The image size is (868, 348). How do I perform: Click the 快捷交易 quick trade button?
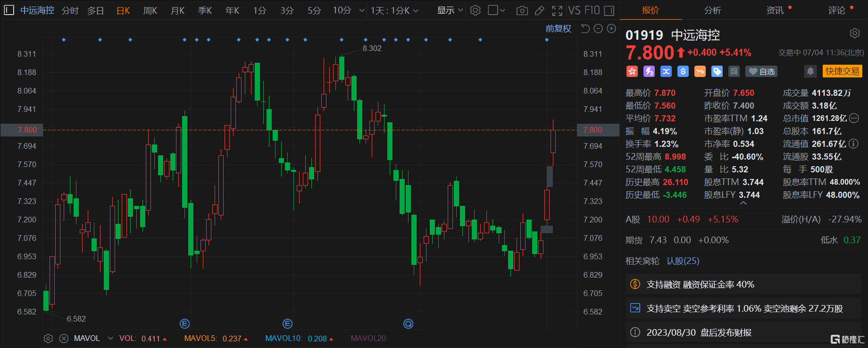pos(843,71)
